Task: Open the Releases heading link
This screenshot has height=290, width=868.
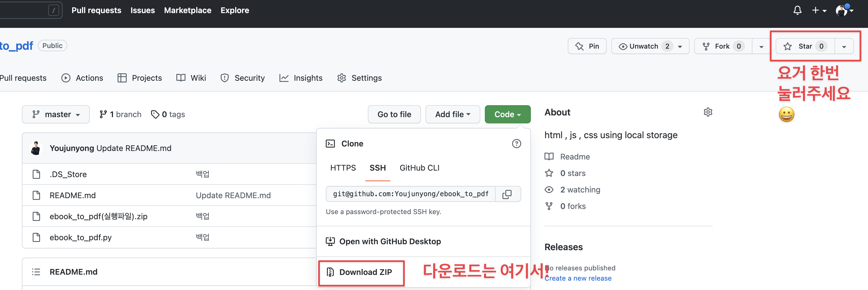Action: [x=564, y=247]
